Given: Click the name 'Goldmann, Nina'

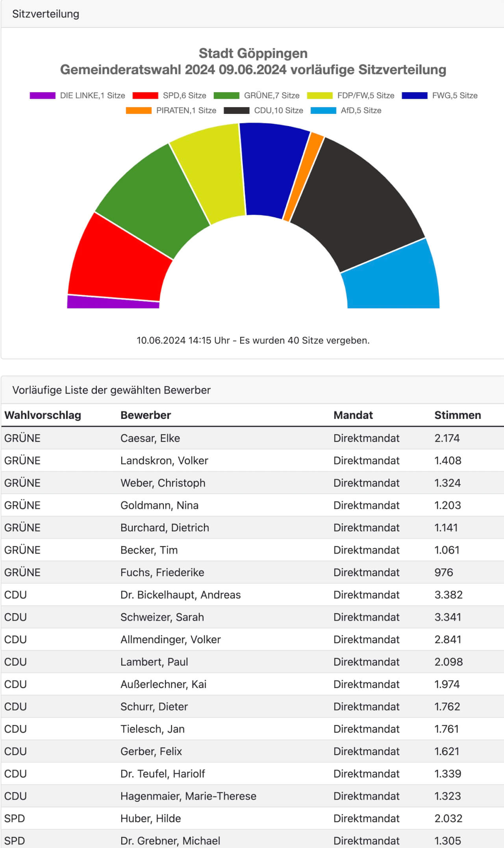Looking at the screenshot, I should click(159, 505).
